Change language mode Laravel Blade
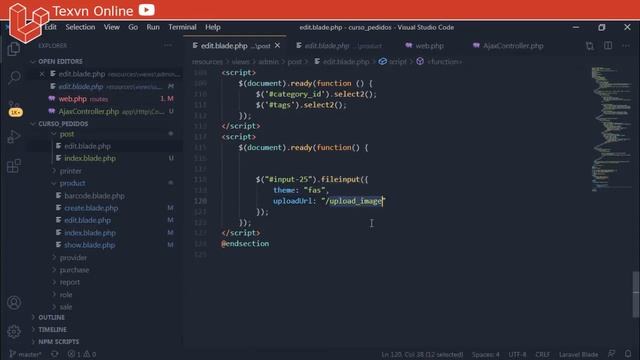The width and height of the screenshot is (640, 360). 578,354
